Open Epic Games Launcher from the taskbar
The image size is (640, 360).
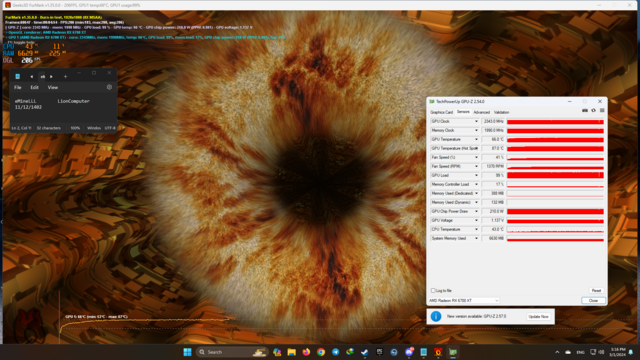(x=379, y=352)
